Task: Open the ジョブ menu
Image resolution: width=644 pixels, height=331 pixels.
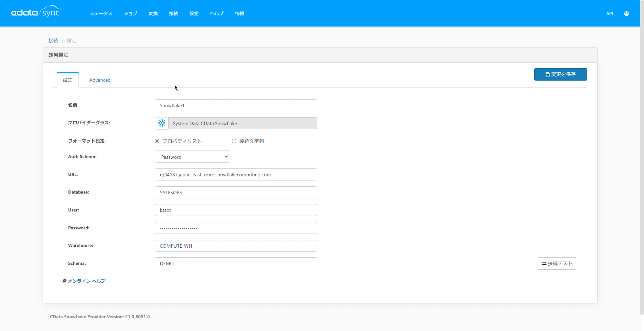Action: (130, 13)
